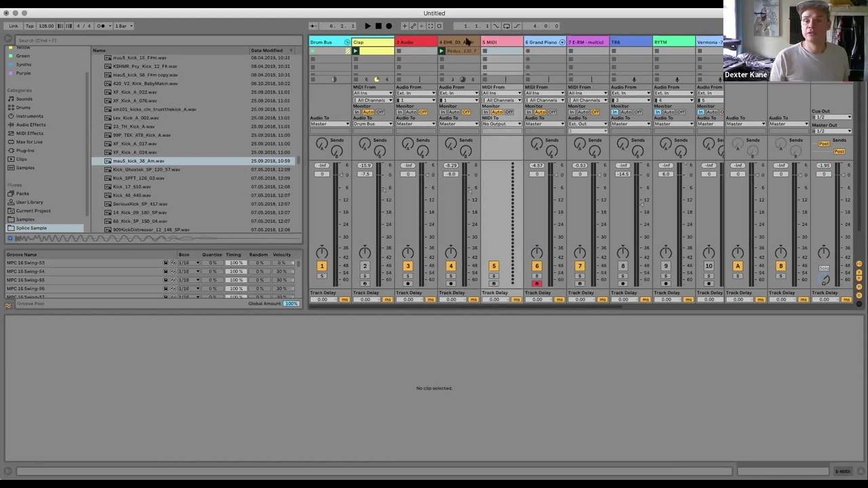Click Global Amount 100% in Groove Pool

coord(292,304)
